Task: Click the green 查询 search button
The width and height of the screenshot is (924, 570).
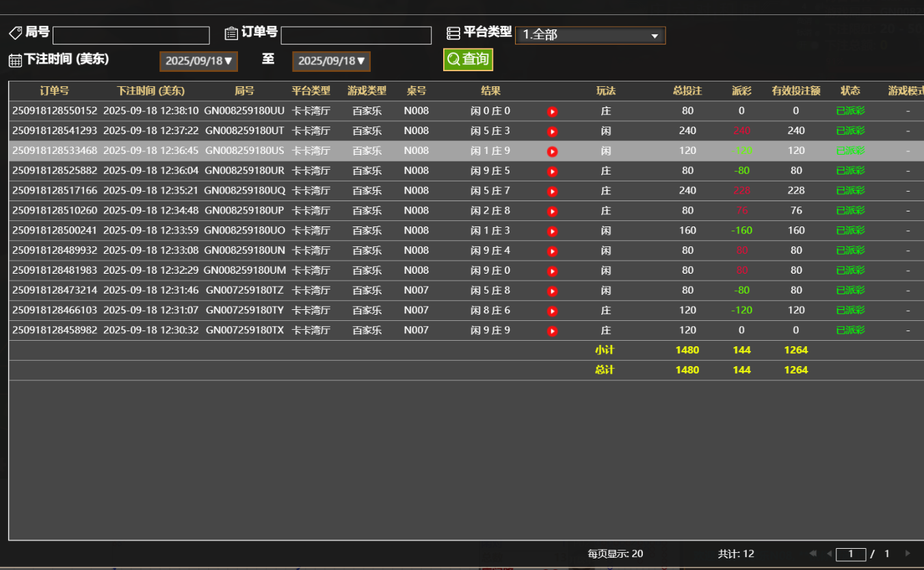Action: [468, 59]
